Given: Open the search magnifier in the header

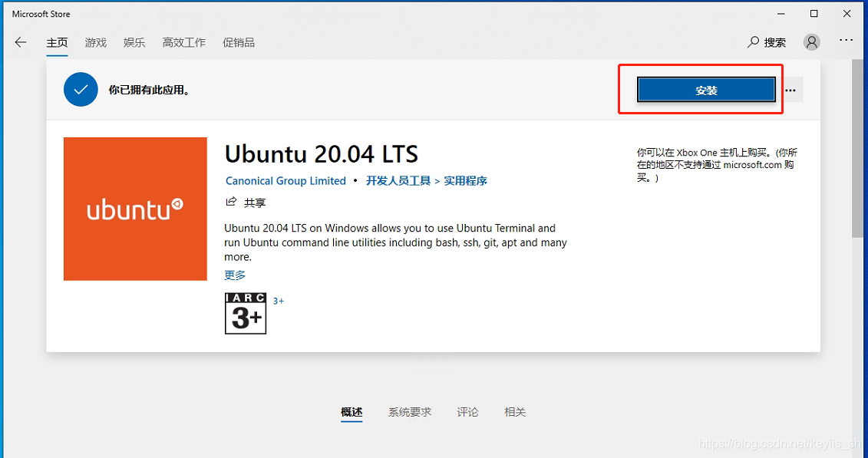Looking at the screenshot, I should coord(753,42).
